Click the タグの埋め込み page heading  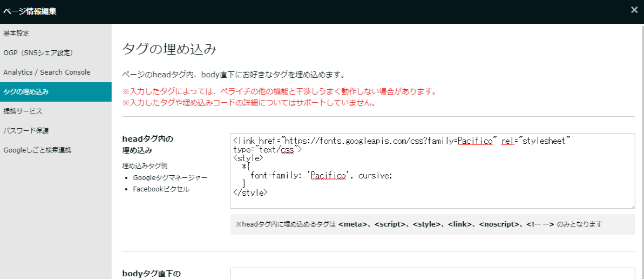coord(169,49)
